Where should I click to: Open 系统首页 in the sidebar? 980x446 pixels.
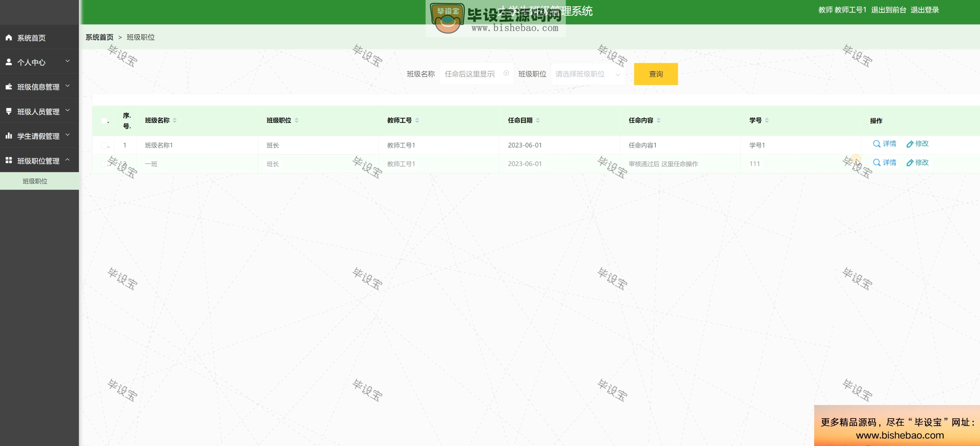[x=39, y=37]
